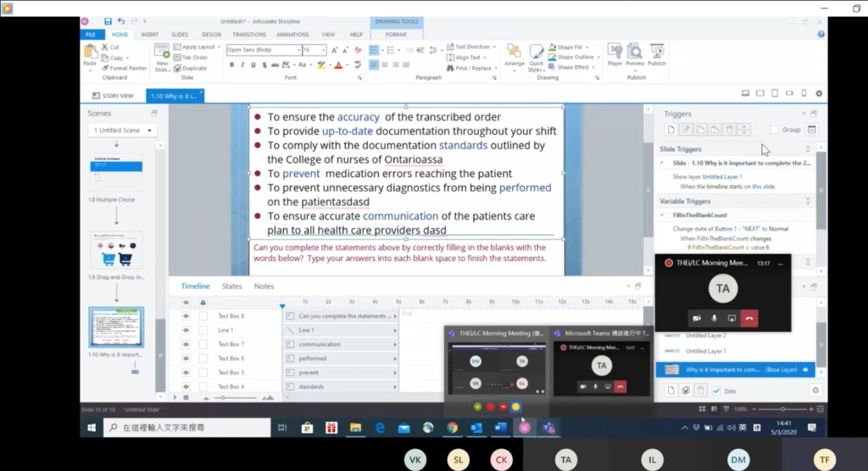The image size is (868, 471).
Task: Click the Story View button
Action: 114,96
